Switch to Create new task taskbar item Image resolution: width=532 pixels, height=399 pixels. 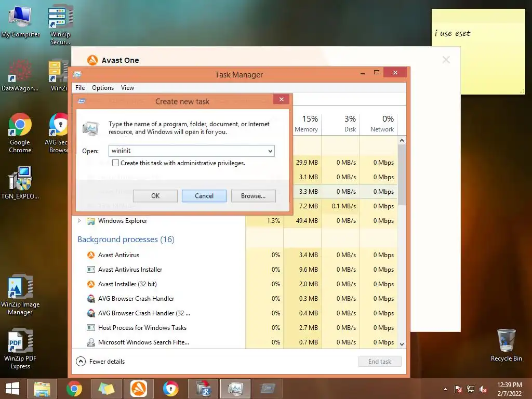coord(268,389)
